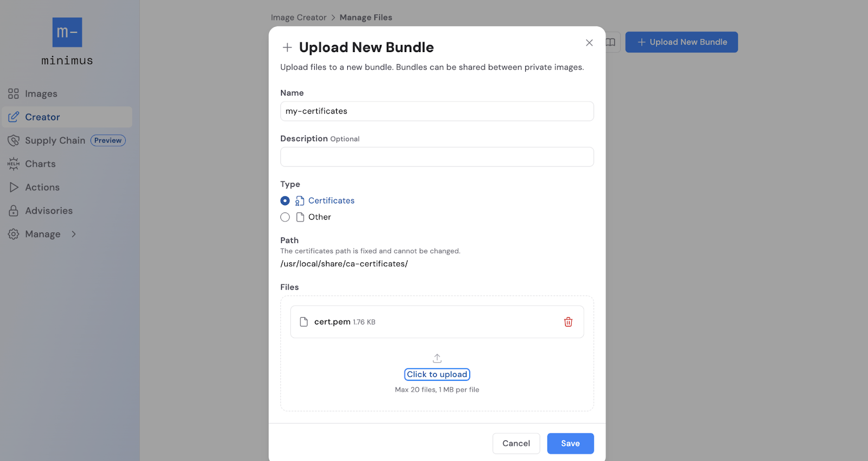The image size is (868, 461).
Task: Click the Helm charts icon
Action: pos(14,164)
